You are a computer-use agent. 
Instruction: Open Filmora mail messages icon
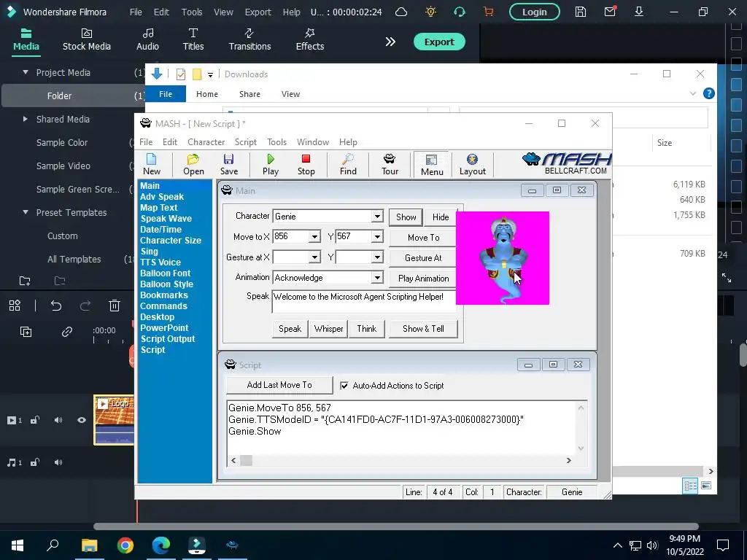click(610, 12)
